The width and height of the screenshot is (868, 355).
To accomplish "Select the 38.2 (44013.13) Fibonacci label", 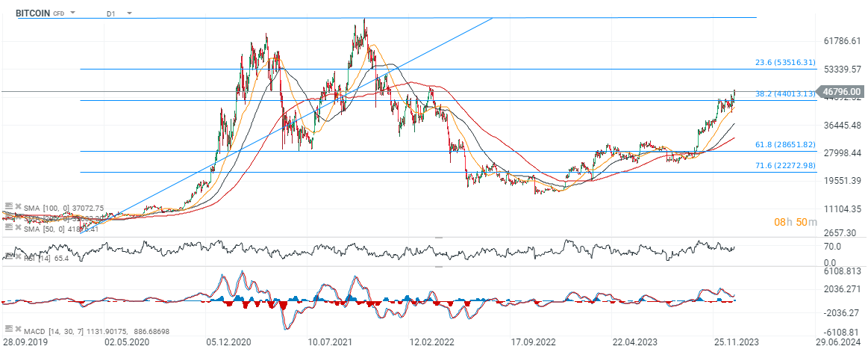I will click(785, 93).
